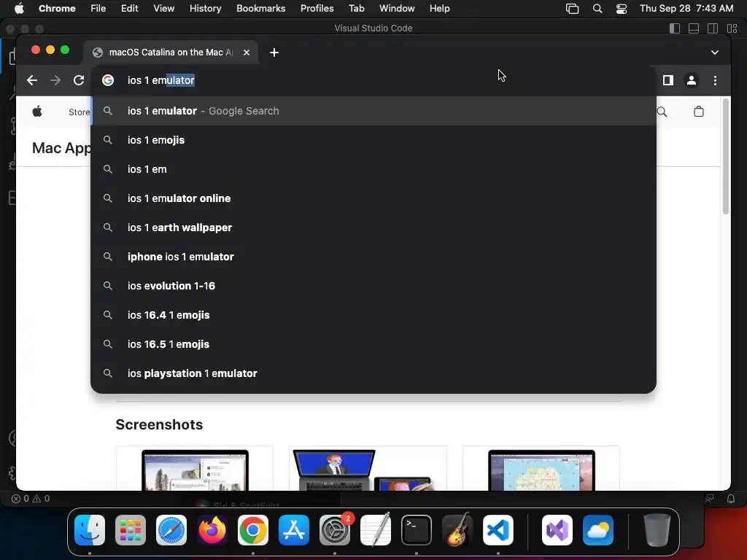This screenshot has height=560, width=747.
Task: Launch Firefox from the Dock
Action: tap(212, 530)
